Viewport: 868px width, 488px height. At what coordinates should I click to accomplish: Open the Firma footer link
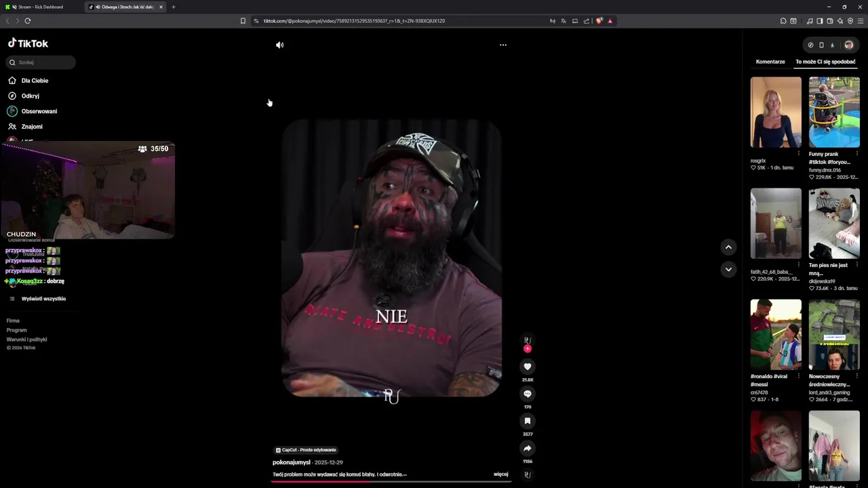(x=13, y=321)
